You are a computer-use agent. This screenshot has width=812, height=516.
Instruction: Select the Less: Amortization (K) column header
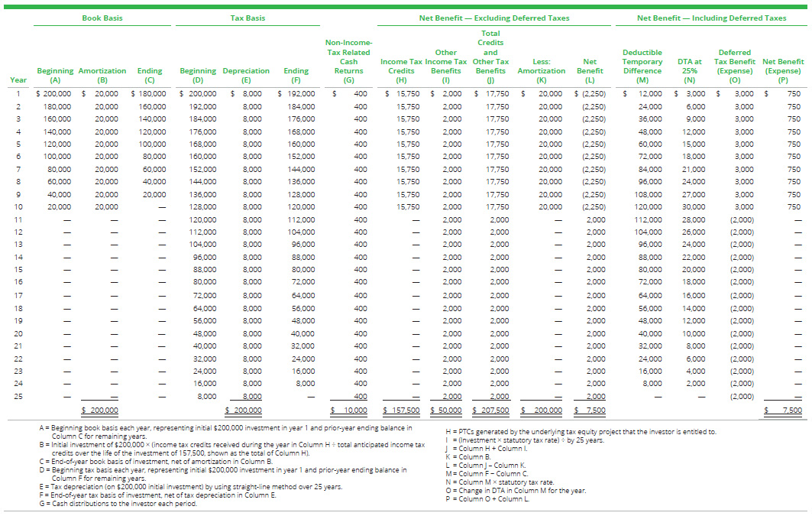point(541,70)
